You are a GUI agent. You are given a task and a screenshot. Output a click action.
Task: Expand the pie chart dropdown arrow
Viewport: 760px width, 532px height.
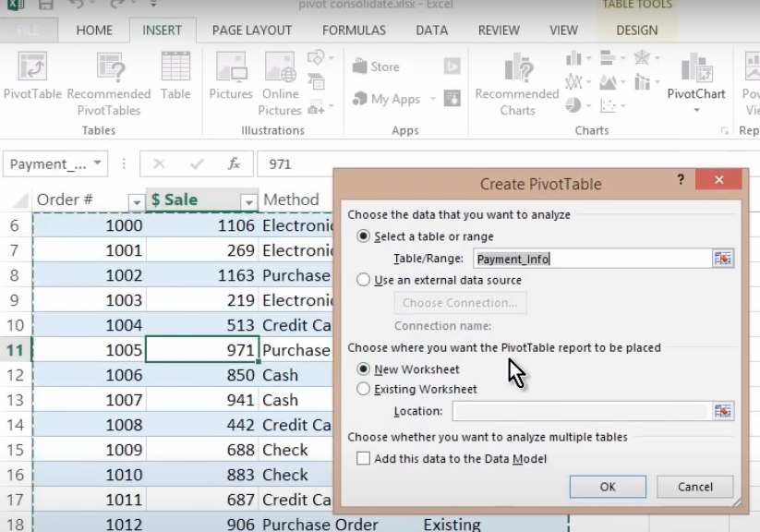[588, 105]
